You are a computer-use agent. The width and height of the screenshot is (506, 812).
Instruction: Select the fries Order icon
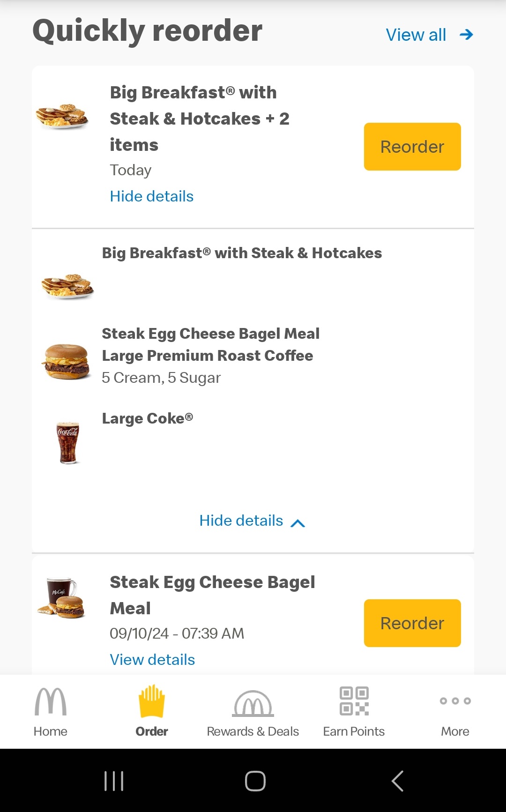pos(151,702)
